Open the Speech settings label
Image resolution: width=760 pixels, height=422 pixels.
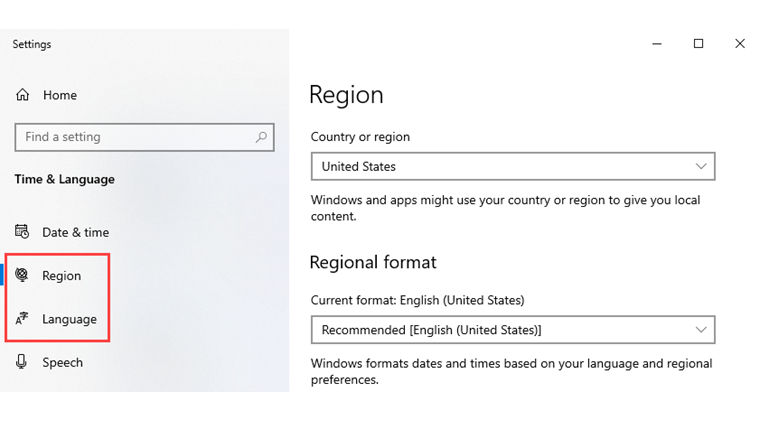(62, 362)
